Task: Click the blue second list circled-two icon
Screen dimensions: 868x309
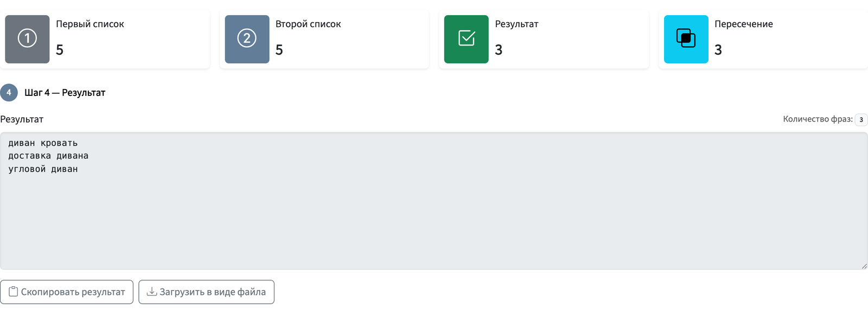Action: (x=247, y=38)
